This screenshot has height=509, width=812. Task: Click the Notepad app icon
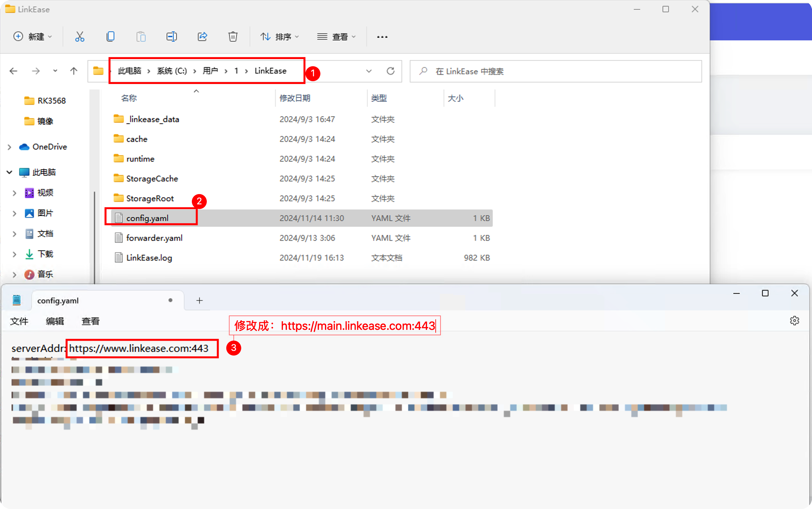pos(17,300)
